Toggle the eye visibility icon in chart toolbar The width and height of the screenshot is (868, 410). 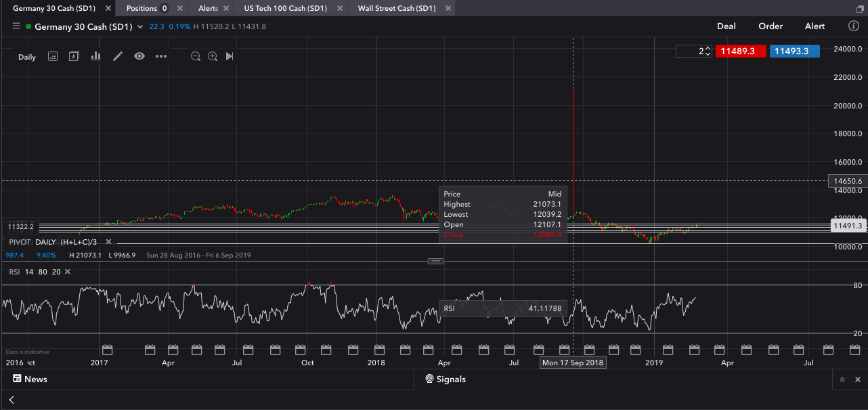pyautogui.click(x=139, y=56)
